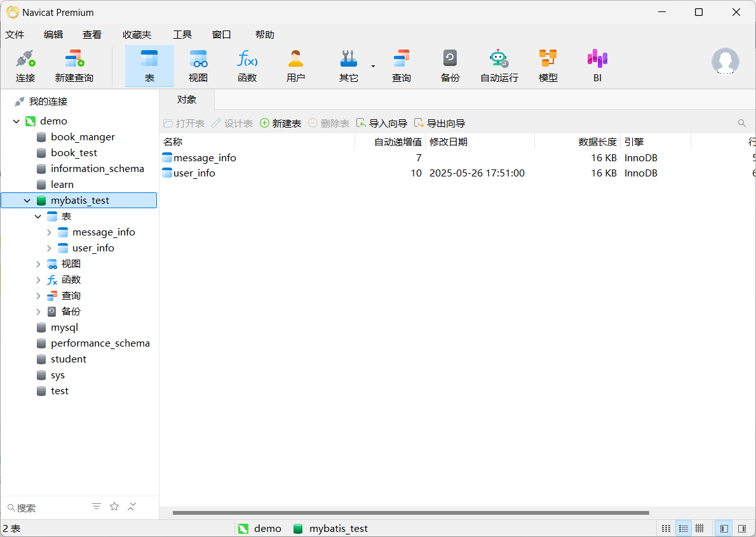Click the 用户 (User) toolbar icon
756x537 pixels.
[295, 65]
